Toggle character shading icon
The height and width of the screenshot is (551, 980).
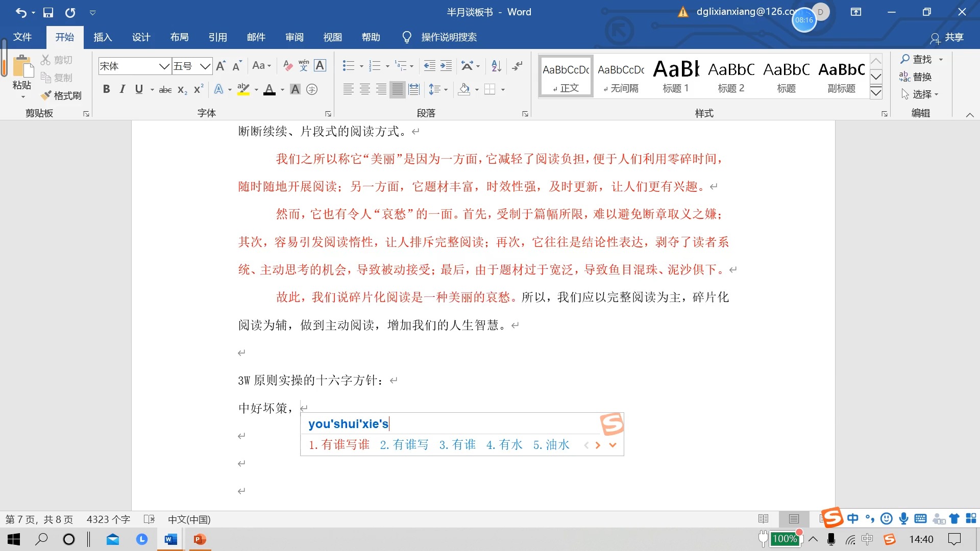pos(295,89)
